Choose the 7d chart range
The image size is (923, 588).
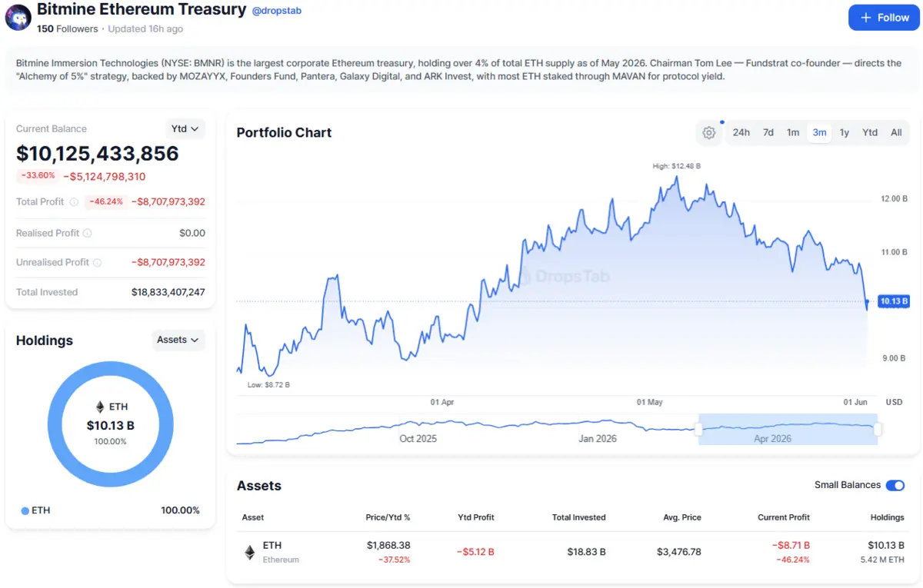tap(768, 132)
